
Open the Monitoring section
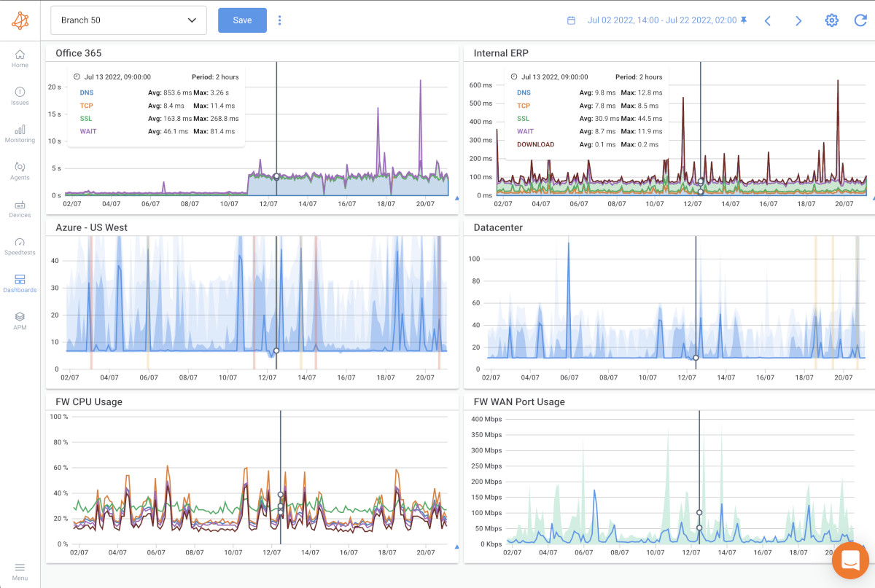click(20, 134)
